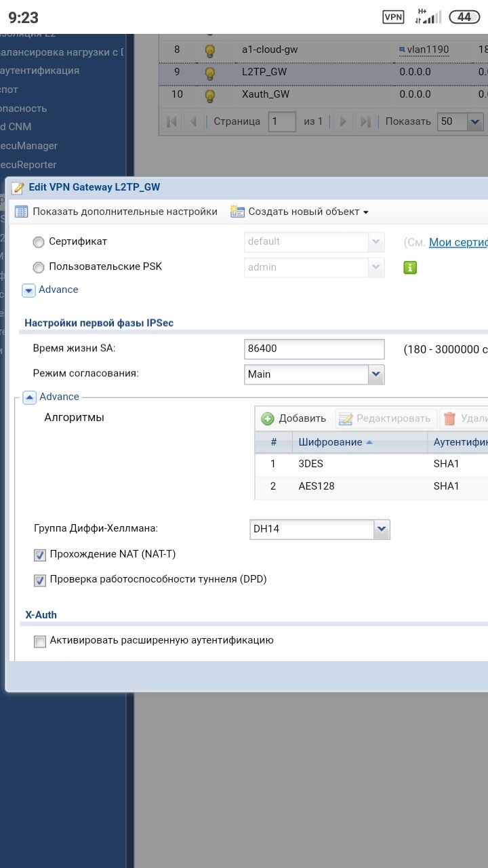
Task: Click Добавить to add an algorithm
Action: pyautogui.click(x=294, y=418)
